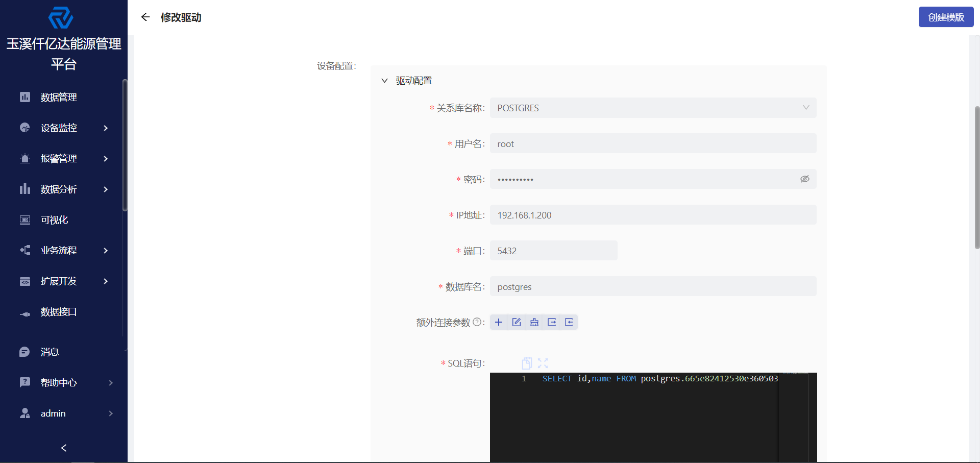Screen dimensions: 980x463
Task: Expand the 设备监控 submenu arrow
Action: (x=106, y=128)
